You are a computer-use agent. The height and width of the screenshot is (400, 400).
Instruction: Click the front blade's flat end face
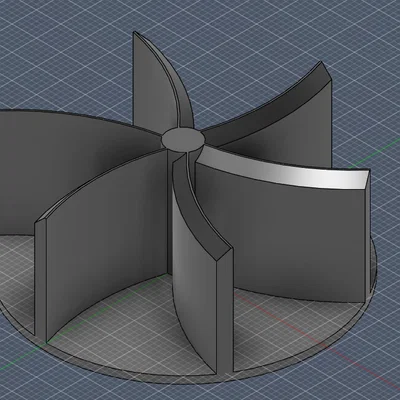click(x=224, y=310)
